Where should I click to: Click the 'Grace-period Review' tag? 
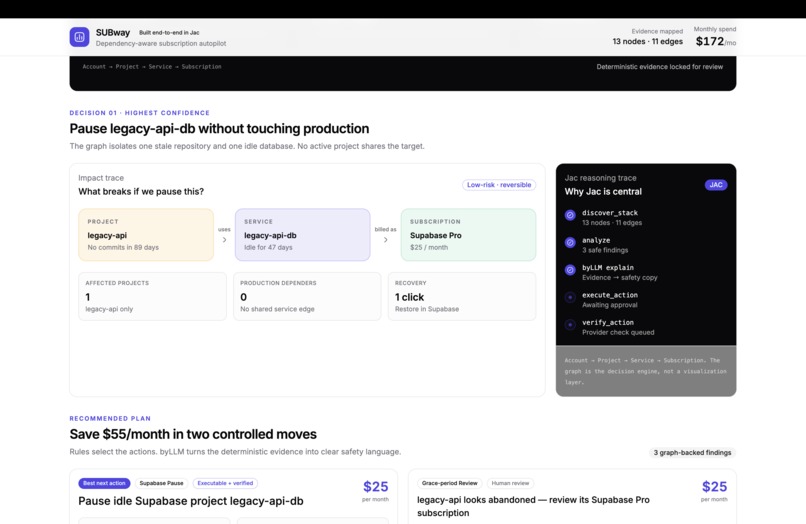[x=449, y=483]
